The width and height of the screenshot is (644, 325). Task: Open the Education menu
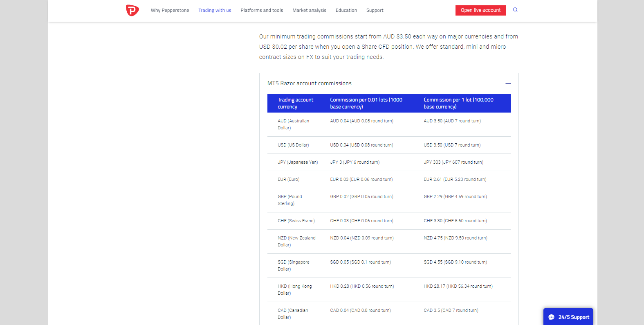pos(346,10)
